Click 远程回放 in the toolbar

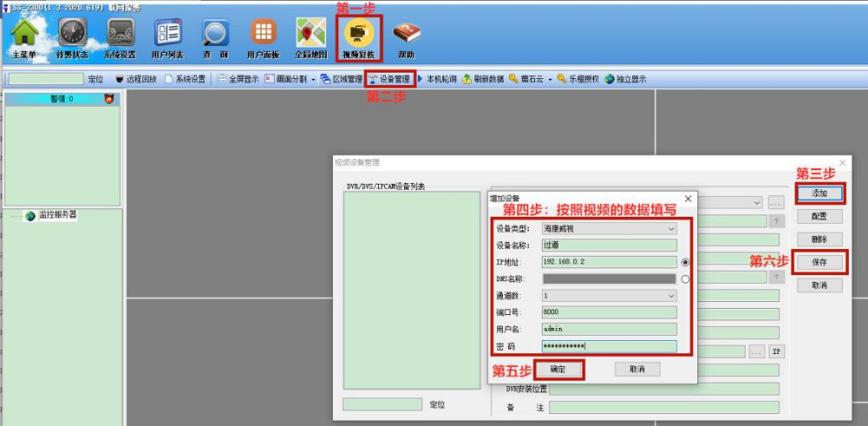(x=136, y=79)
